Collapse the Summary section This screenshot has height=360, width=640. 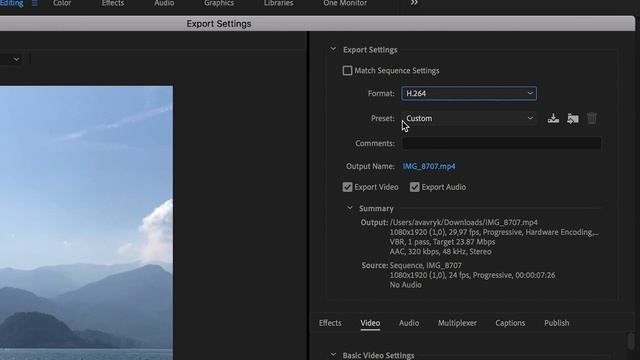tap(349, 208)
